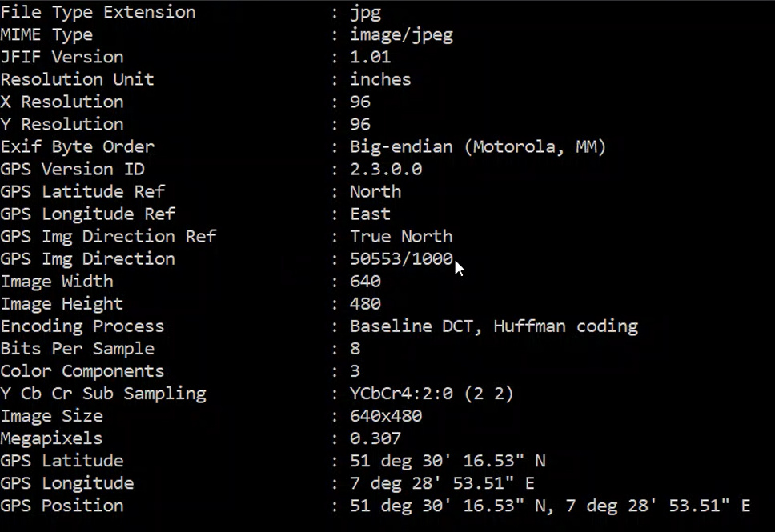Click the GPS Position coordinates value
This screenshot has width=775, height=532.
550,506
